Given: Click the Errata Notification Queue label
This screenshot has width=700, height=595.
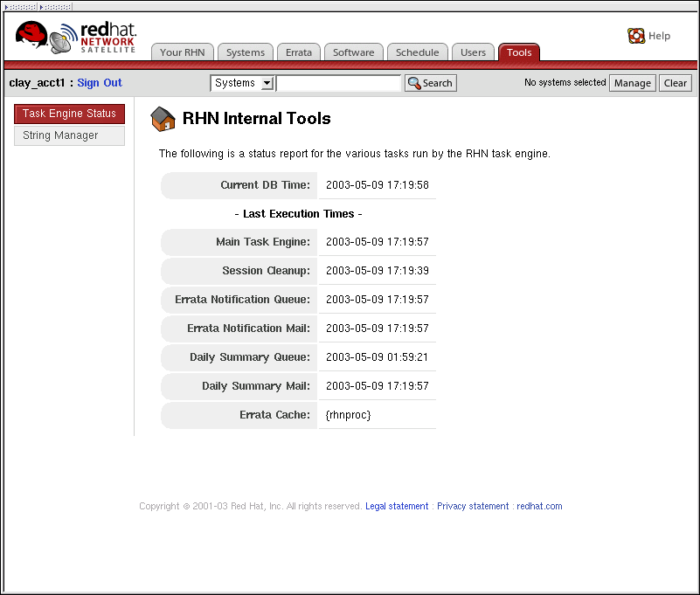Looking at the screenshot, I should pos(242,300).
